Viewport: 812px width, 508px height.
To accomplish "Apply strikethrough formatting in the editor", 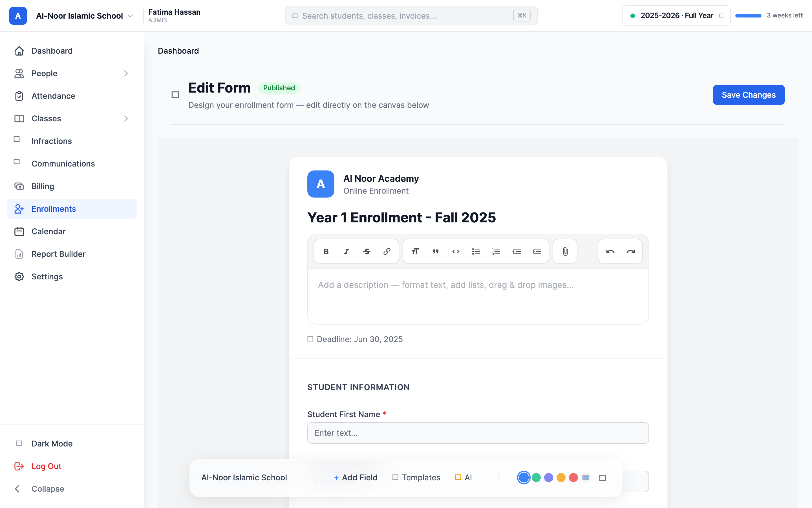I will tap(367, 251).
